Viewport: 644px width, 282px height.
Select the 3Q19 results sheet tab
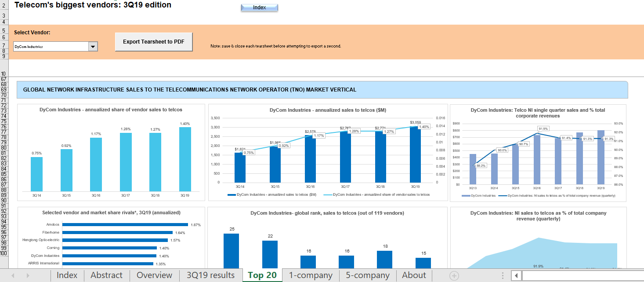[x=210, y=275]
